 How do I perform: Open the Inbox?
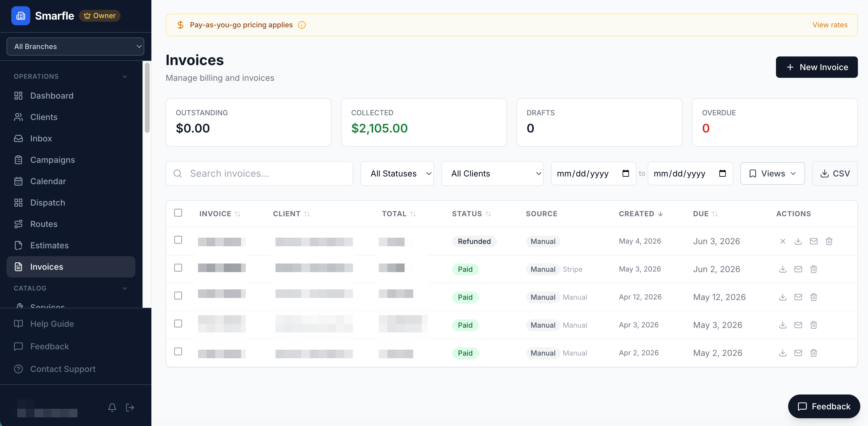click(71, 139)
